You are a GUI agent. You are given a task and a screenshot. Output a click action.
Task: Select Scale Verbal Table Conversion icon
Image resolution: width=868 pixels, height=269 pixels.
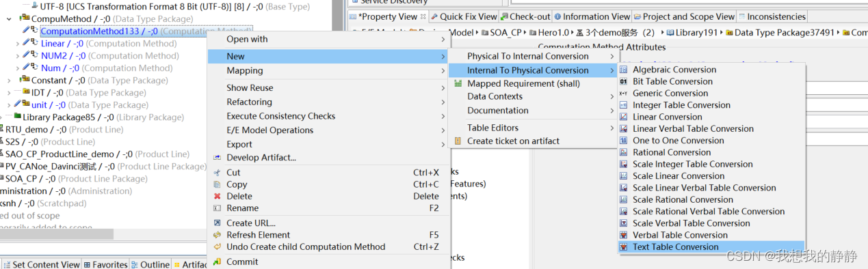click(x=623, y=223)
